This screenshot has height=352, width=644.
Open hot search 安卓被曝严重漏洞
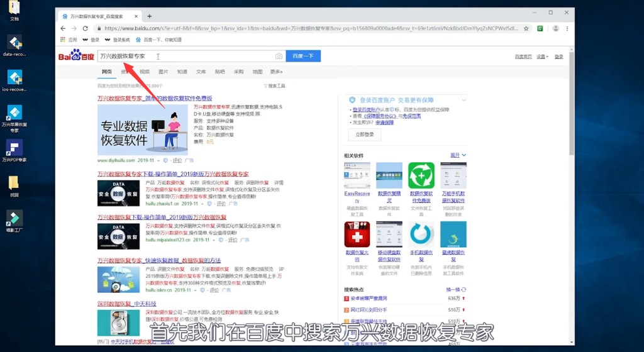(369, 299)
